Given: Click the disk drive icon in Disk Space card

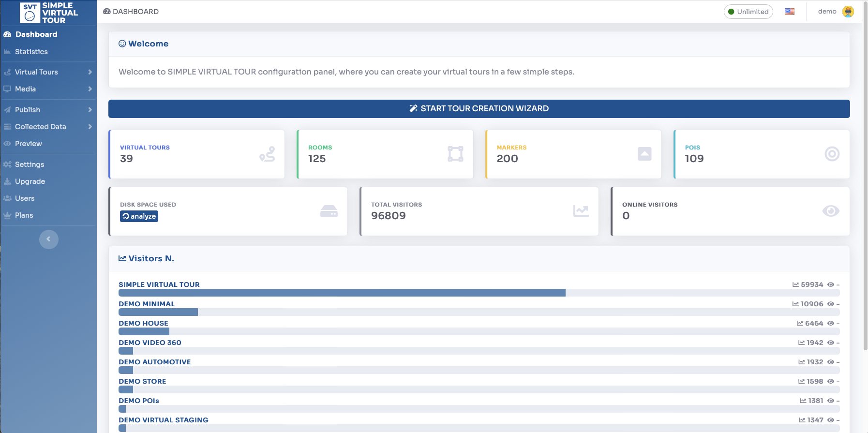Looking at the screenshot, I should [x=329, y=211].
